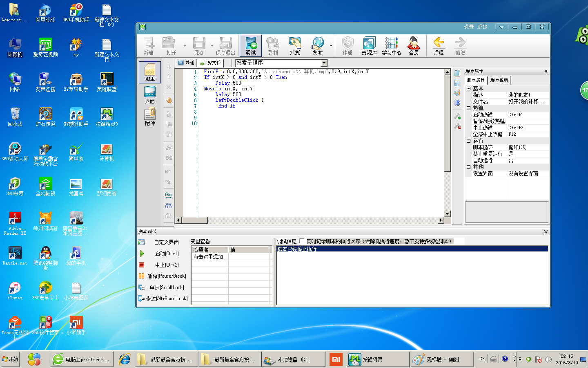
Task: Collapse the 热键 property group
Action: point(468,108)
